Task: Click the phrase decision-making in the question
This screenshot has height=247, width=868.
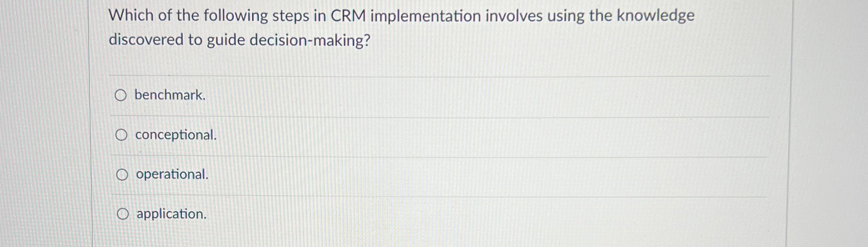Action: pos(310,40)
